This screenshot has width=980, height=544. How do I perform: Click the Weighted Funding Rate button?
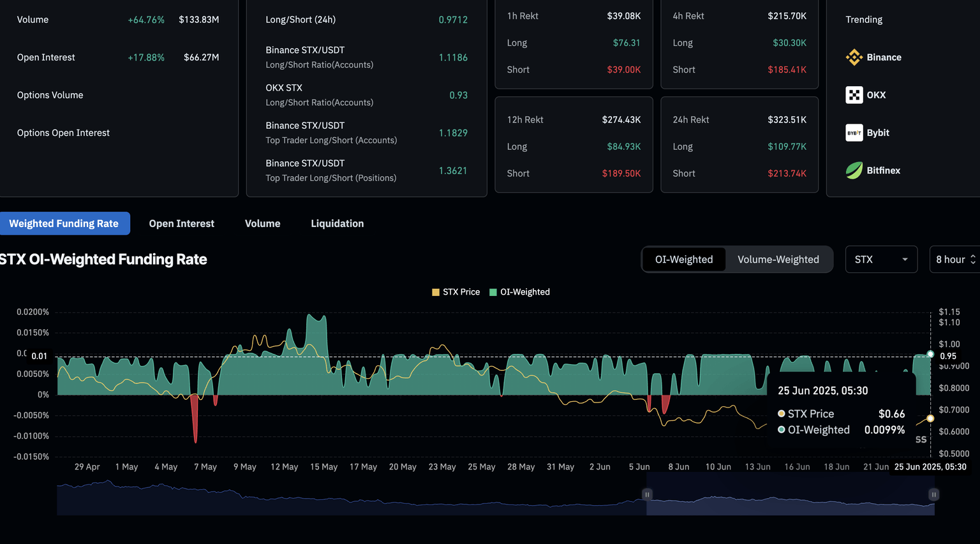pyautogui.click(x=64, y=224)
